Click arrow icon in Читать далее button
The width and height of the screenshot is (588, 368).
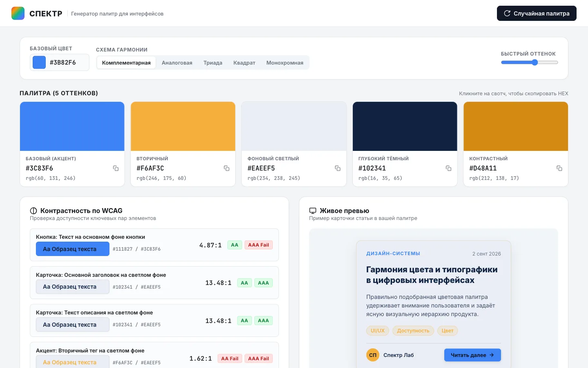pos(492,355)
